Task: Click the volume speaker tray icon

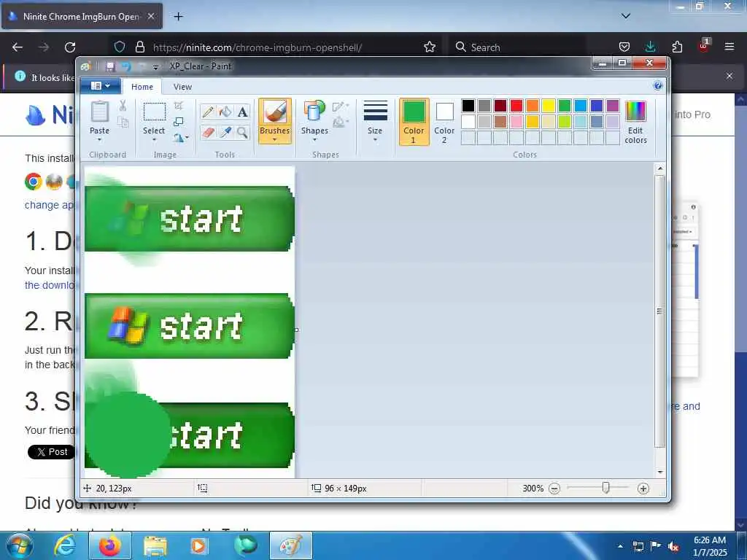Action: 673,547
